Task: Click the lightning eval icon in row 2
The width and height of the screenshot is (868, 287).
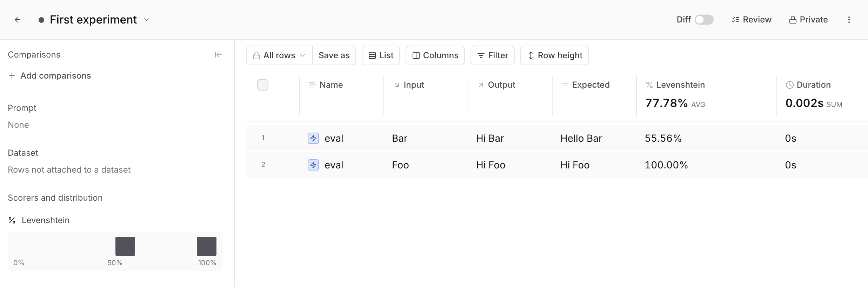Action: tap(313, 165)
